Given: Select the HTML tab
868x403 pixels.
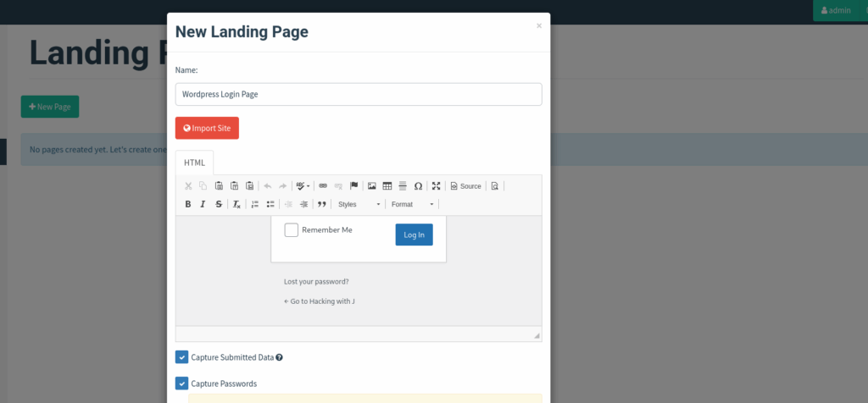Looking at the screenshot, I should (x=194, y=163).
